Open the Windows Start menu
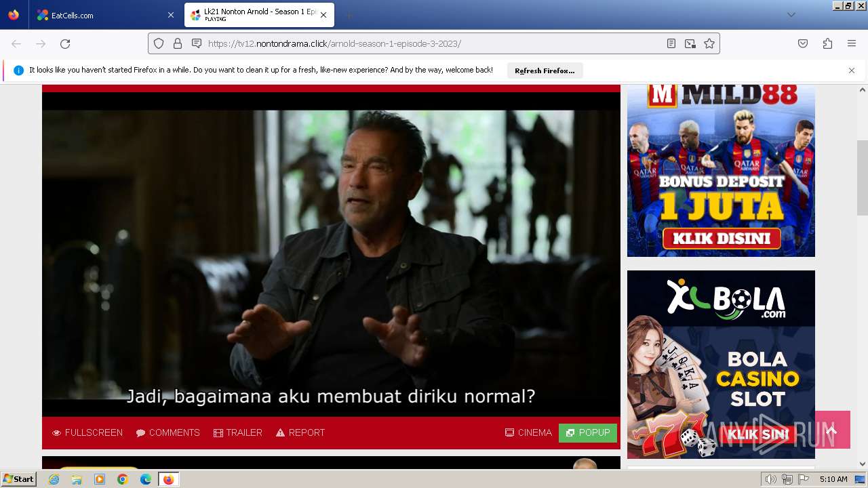This screenshot has width=868, height=488. (x=19, y=479)
